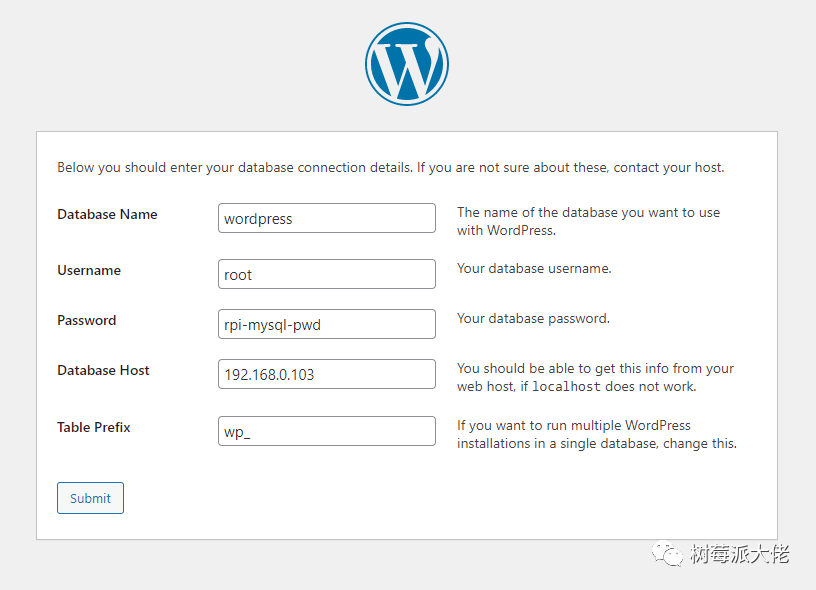The image size is (816, 590).
Task: Click the Table Prefix label
Action: (x=94, y=427)
